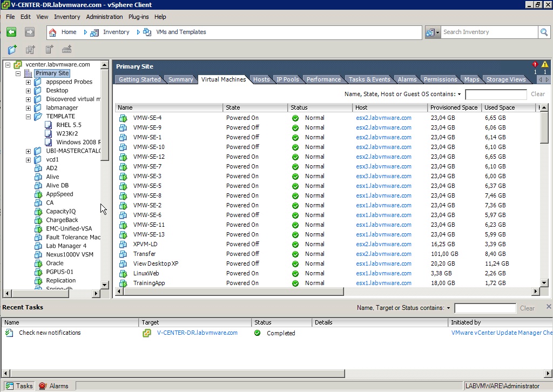Collapse the vcenter.labvmware.com tree node

8,65
